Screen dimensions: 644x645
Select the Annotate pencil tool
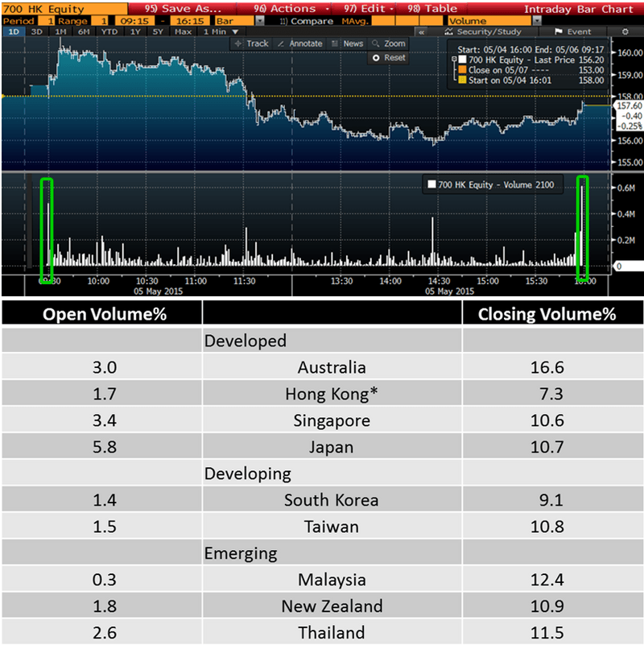[x=299, y=43]
